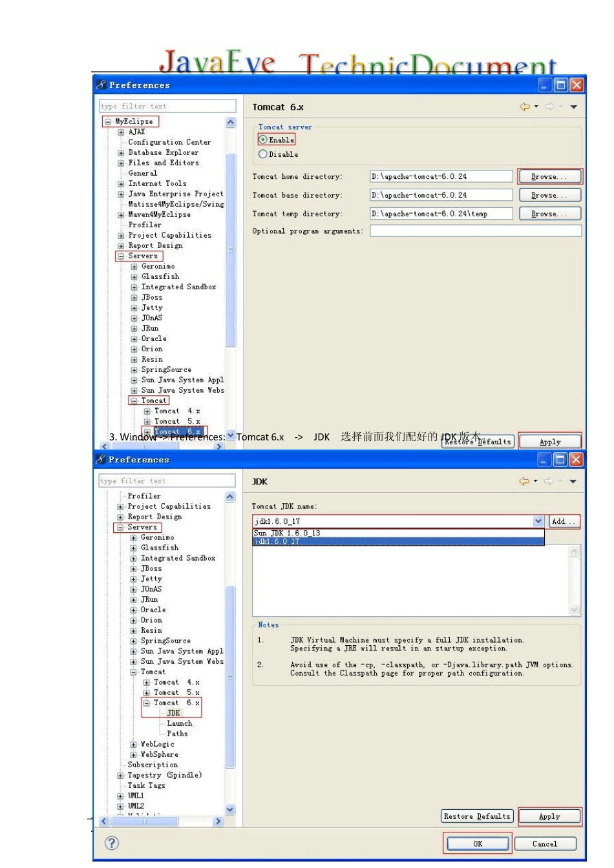Screen dimensions: 614x868
Task: Select JDK under Tomcat 6.x
Action: tap(173, 713)
